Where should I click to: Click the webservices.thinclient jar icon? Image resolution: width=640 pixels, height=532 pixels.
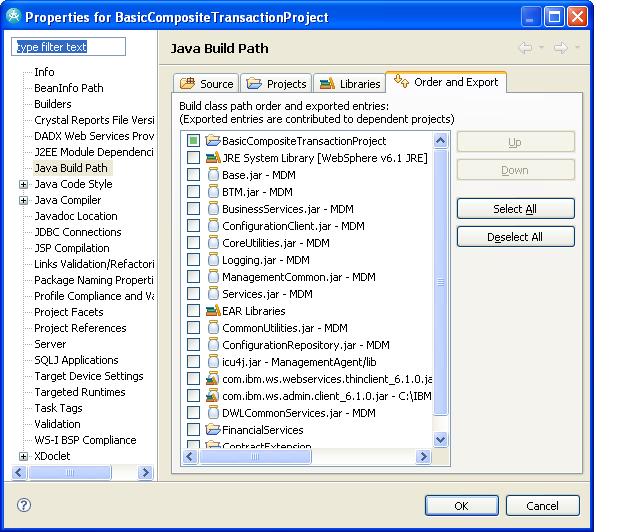(212, 379)
